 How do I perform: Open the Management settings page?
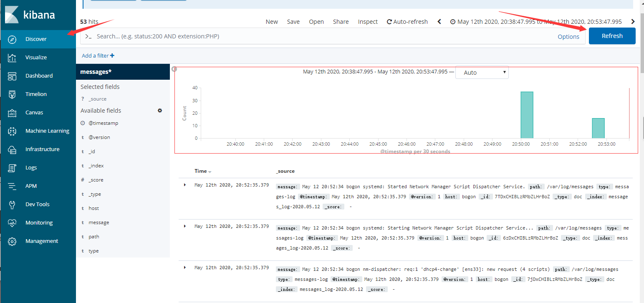(38, 241)
